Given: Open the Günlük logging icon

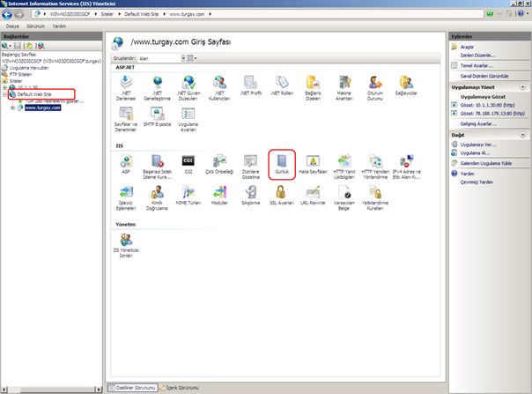Looking at the screenshot, I should point(282,164).
